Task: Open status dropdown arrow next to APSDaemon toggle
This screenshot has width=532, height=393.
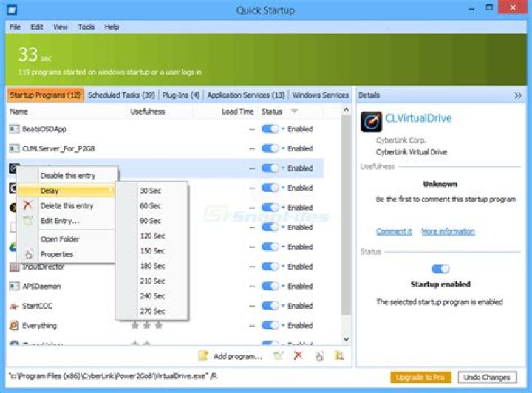Action: 282,286
